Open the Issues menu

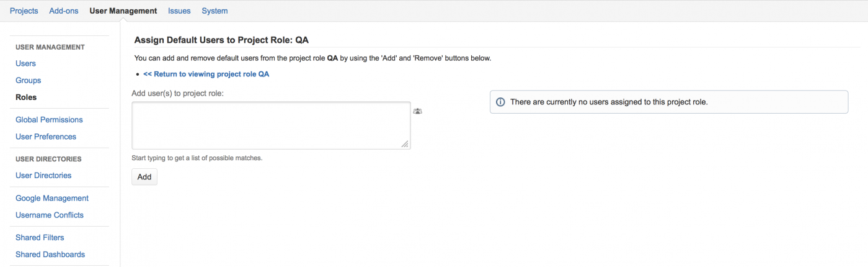[x=179, y=11]
